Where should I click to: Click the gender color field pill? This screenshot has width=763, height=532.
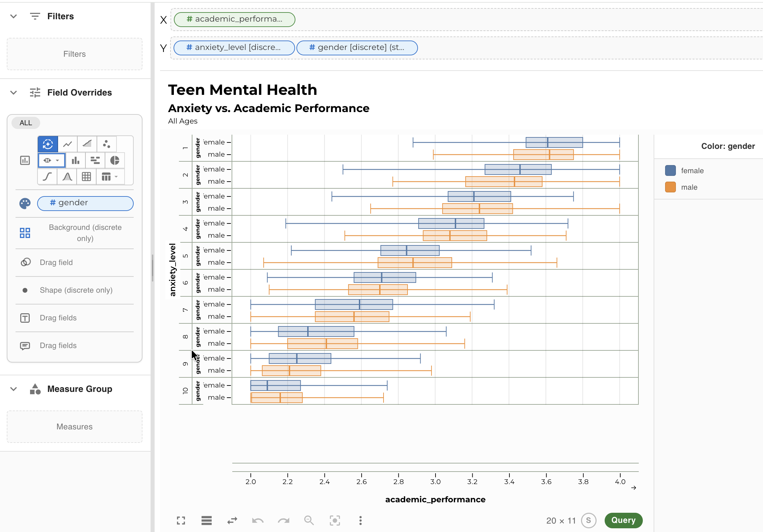[85, 203]
